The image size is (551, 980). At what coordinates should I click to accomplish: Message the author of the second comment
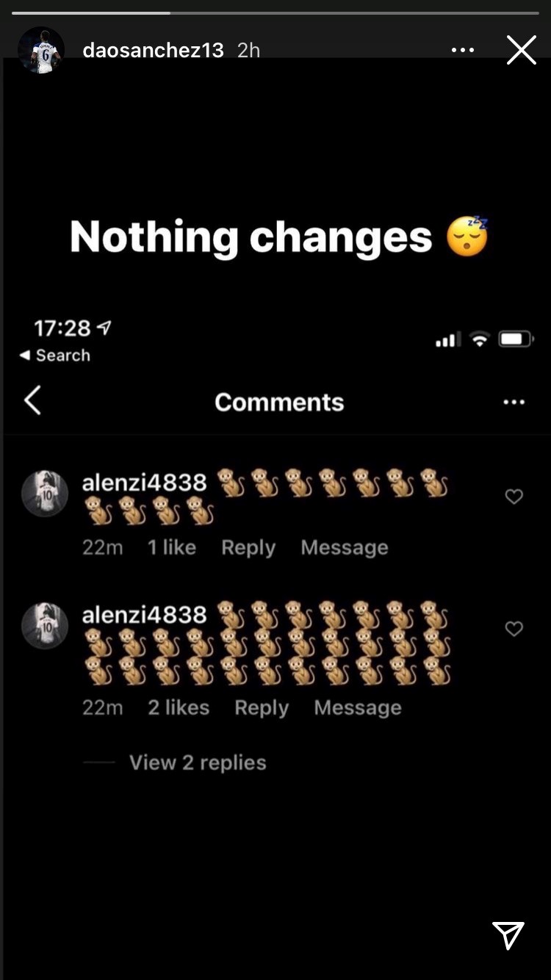pos(358,707)
